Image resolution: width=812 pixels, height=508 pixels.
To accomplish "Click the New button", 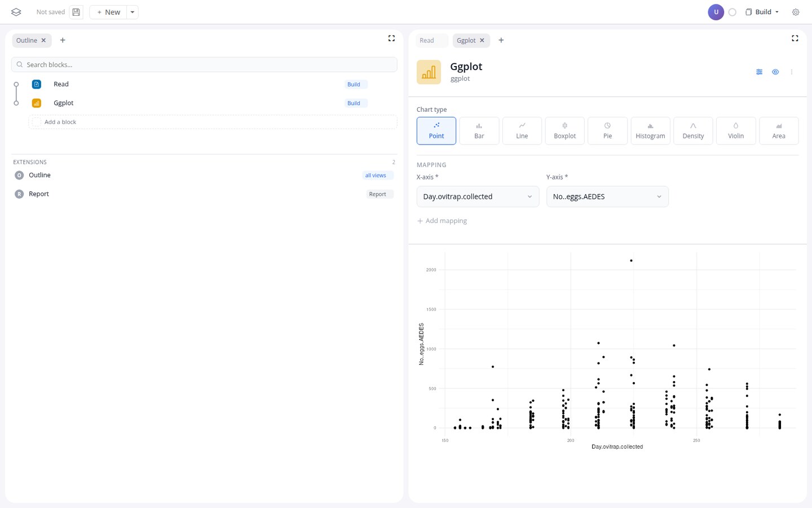I will click(108, 12).
